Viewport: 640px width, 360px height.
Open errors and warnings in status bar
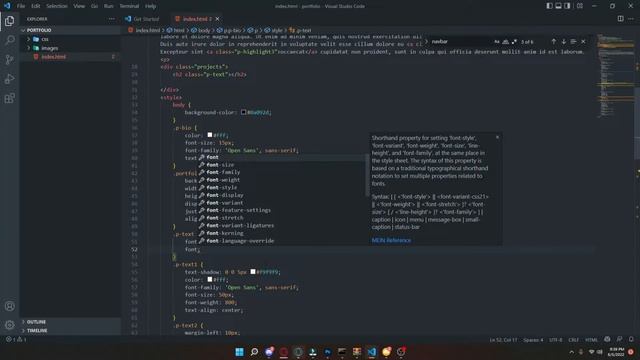(x=16, y=339)
